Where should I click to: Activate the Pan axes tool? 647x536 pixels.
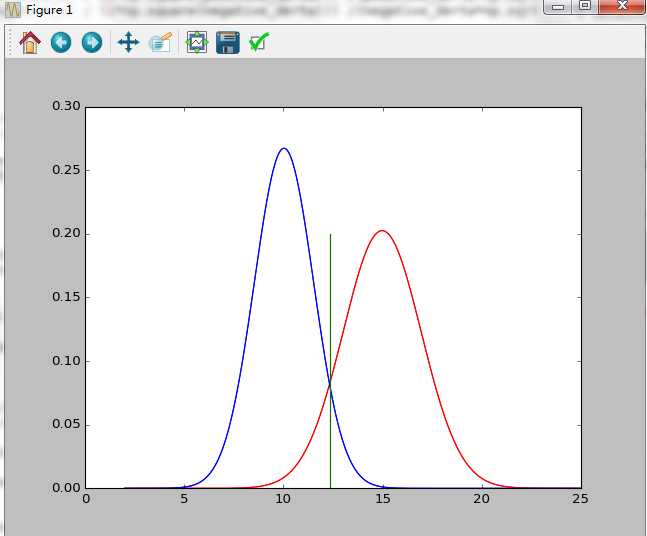pos(128,42)
